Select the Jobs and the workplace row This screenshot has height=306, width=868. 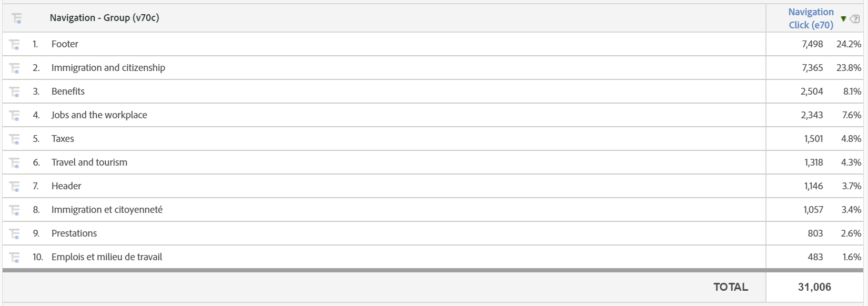(x=99, y=115)
